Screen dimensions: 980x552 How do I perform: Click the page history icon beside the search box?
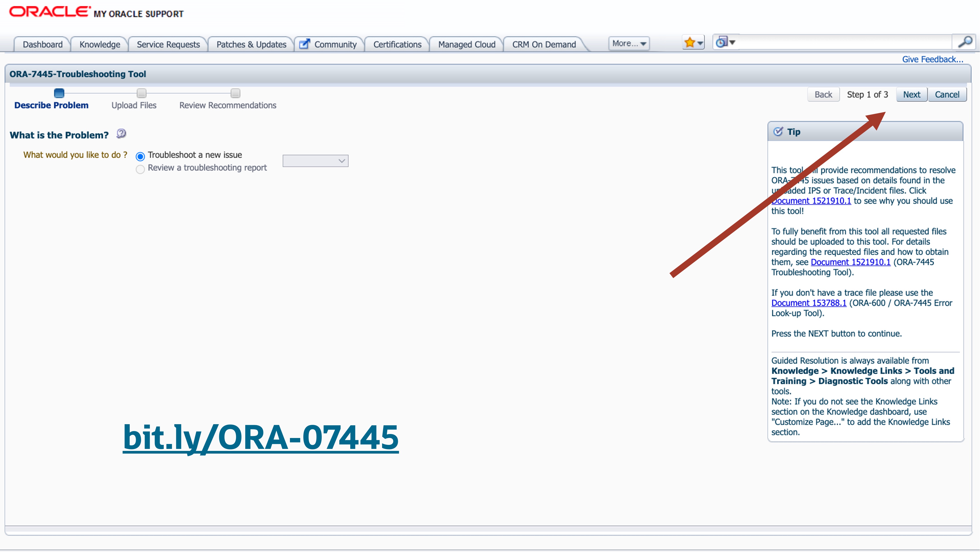coord(722,42)
